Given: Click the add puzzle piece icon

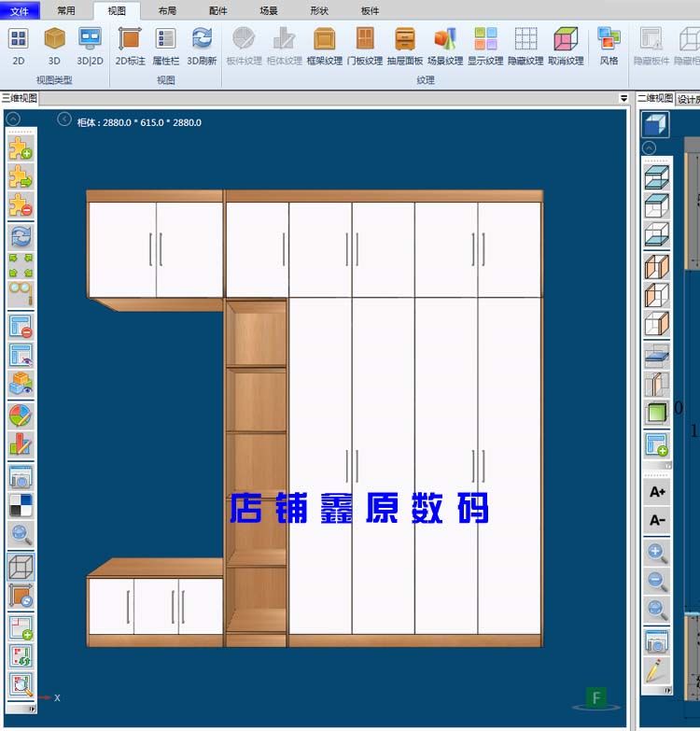Looking at the screenshot, I should tap(21, 148).
